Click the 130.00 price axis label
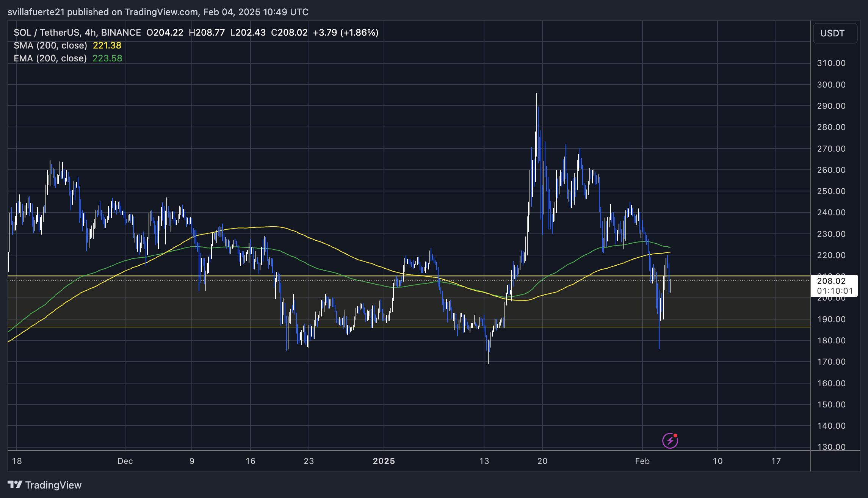 point(831,447)
